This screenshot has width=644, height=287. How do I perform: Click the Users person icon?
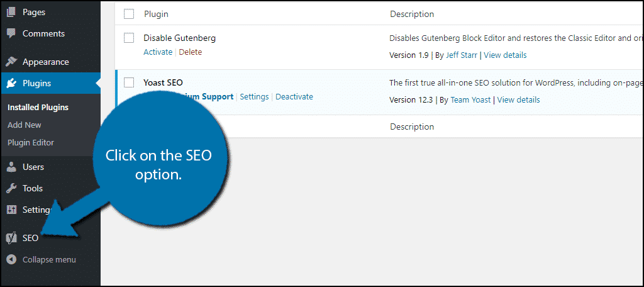(x=11, y=167)
